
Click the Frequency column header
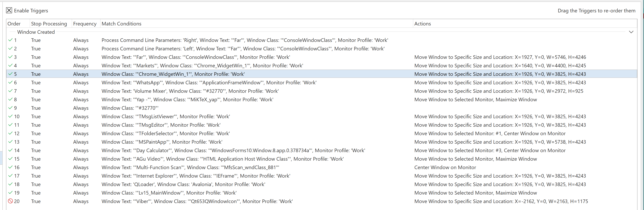(x=85, y=24)
